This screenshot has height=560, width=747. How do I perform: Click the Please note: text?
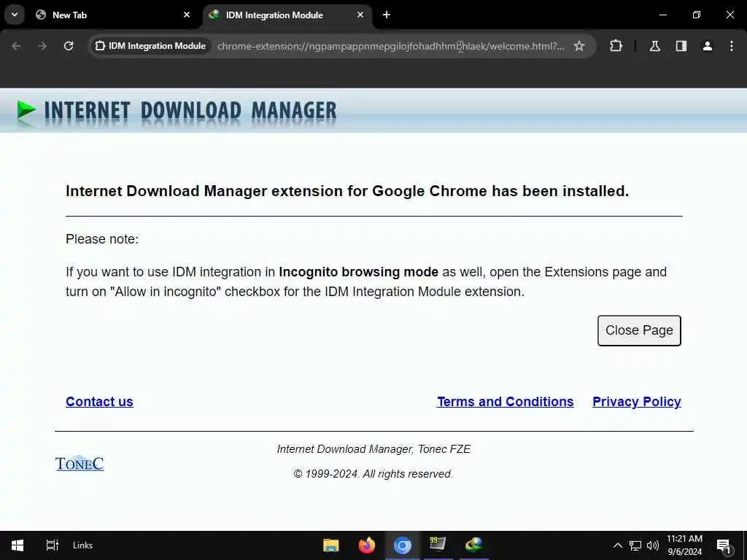coord(102,239)
